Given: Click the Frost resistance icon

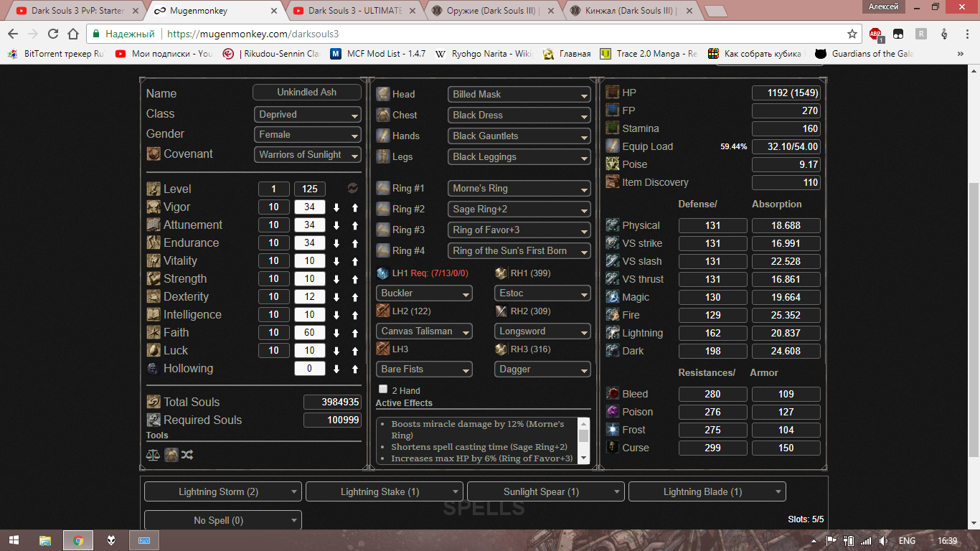Looking at the screenshot, I should (x=613, y=429).
